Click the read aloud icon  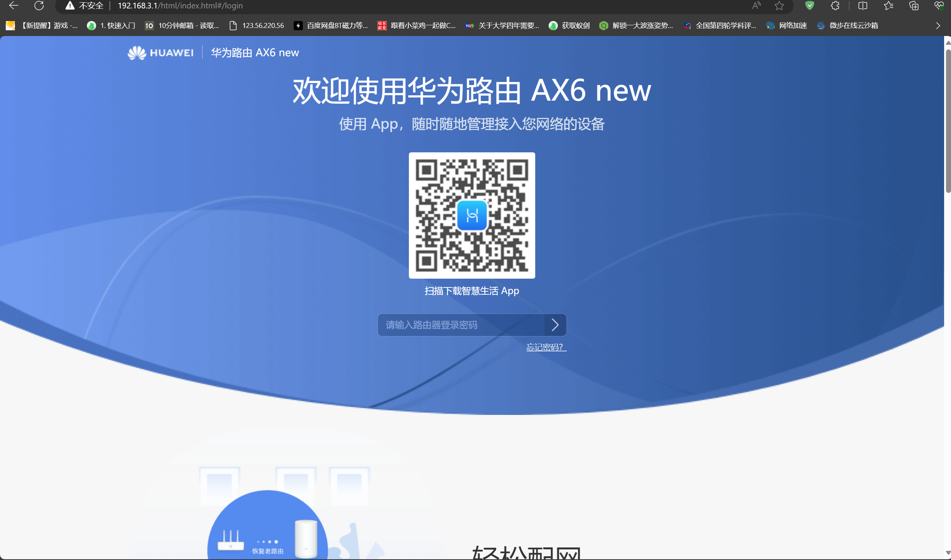757,6
